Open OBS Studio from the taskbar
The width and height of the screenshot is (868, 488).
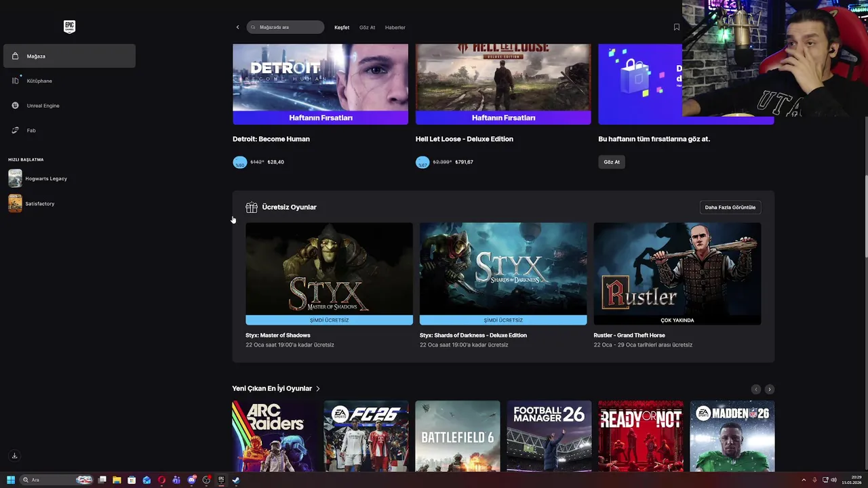206,480
